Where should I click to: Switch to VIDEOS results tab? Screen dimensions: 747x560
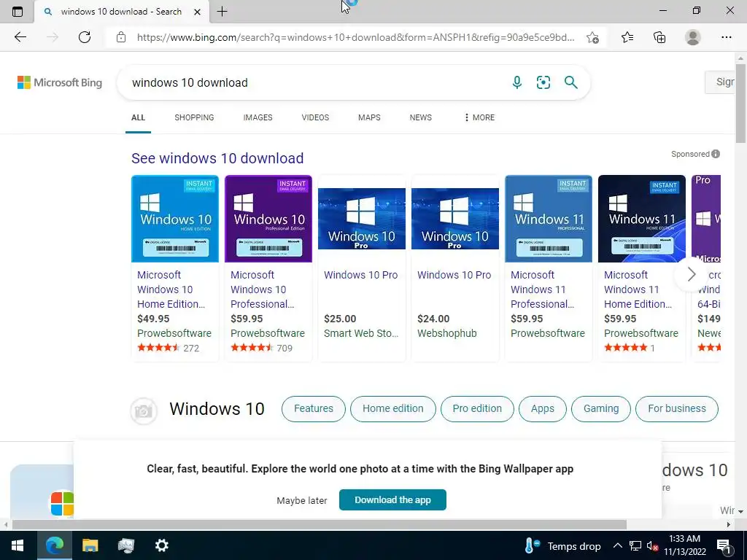coord(315,117)
